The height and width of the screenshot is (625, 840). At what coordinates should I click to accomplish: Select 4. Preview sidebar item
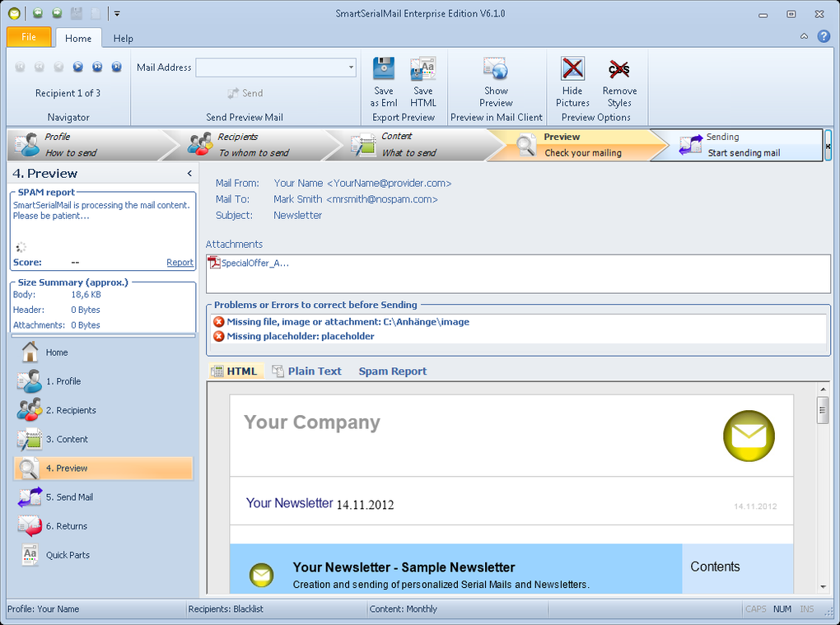(x=103, y=468)
